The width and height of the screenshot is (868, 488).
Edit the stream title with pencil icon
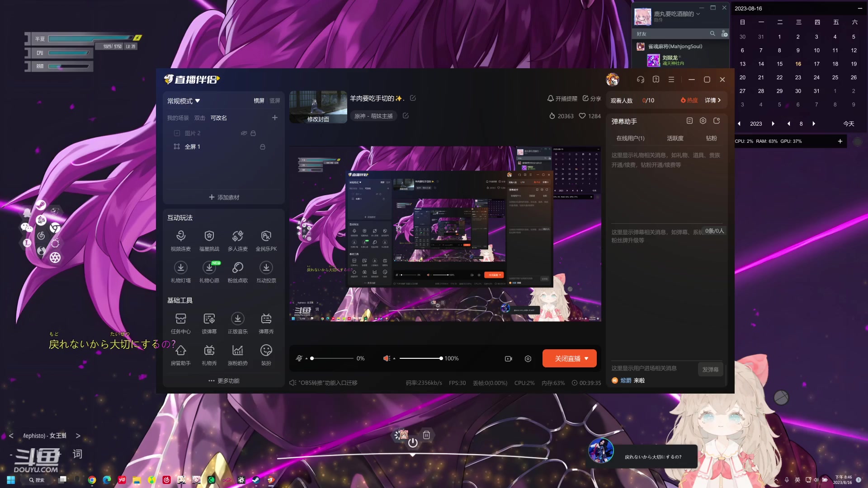(x=413, y=98)
